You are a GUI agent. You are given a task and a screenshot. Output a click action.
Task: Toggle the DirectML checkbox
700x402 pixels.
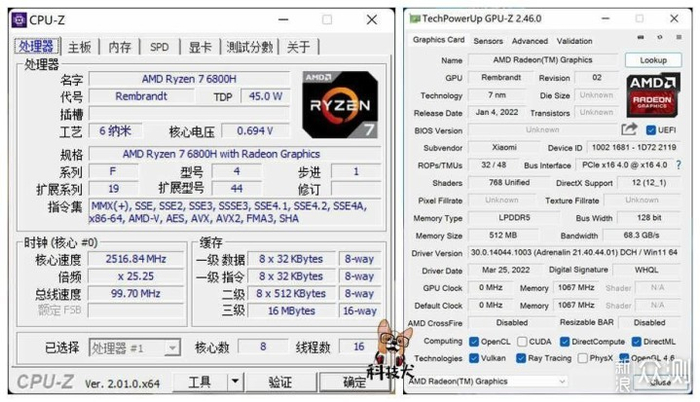[636, 342]
